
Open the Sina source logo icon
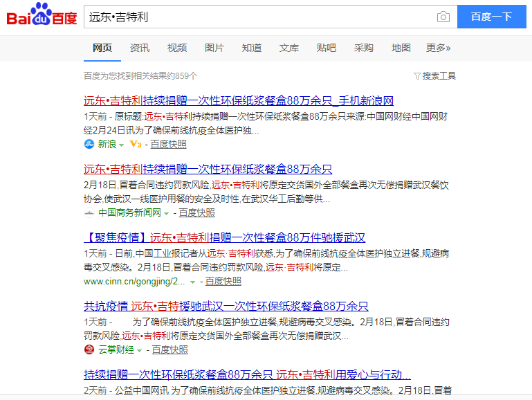tap(89, 144)
